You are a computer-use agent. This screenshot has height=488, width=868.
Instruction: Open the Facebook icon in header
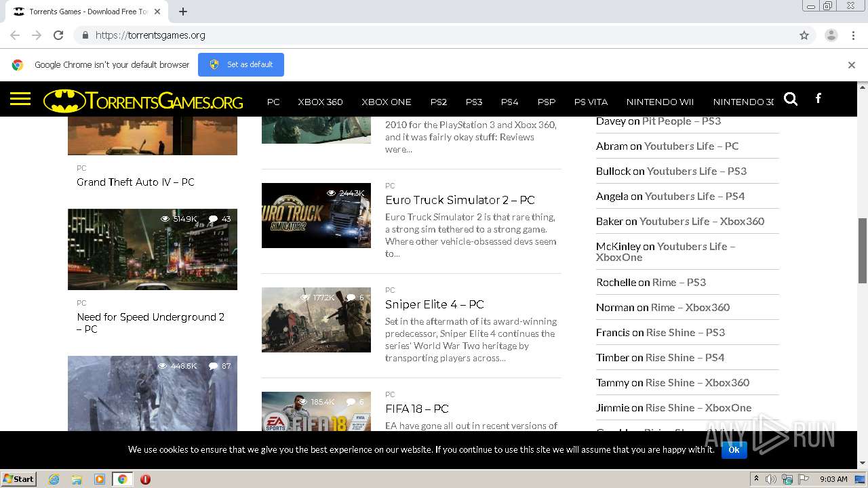pyautogui.click(x=818, y=98)
